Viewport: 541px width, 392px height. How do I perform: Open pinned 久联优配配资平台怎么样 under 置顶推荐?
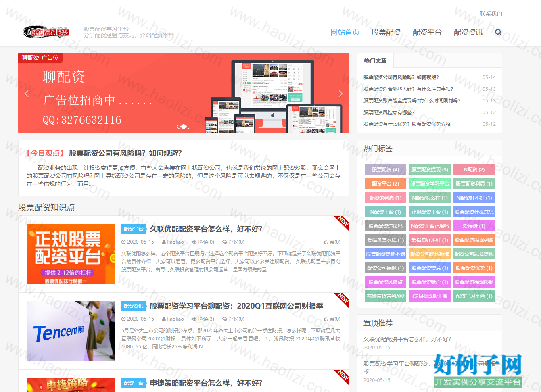click(407, 339)
